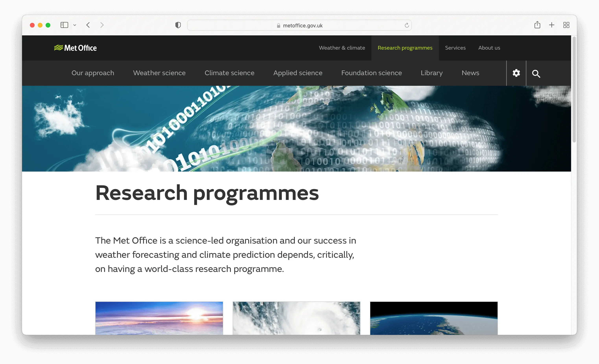Open the Services menu item
This screenshot has height=364, width=599.
pos(455,48)
